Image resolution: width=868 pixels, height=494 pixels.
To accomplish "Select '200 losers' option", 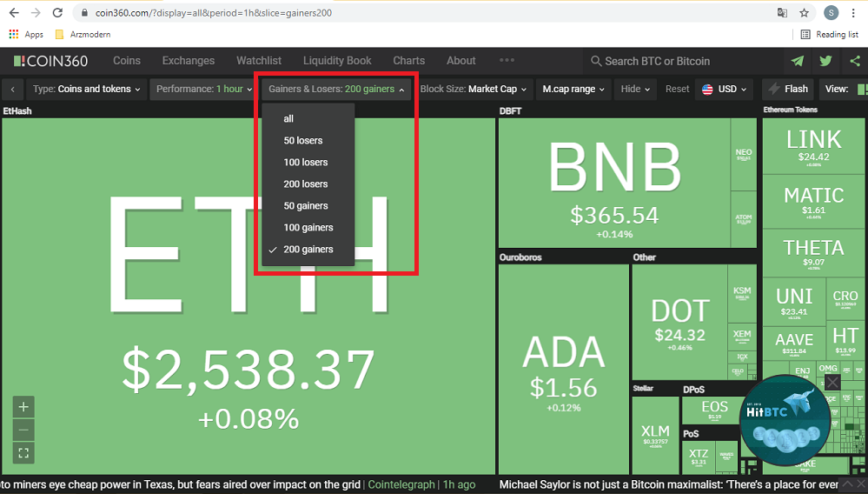I will 308,184.
